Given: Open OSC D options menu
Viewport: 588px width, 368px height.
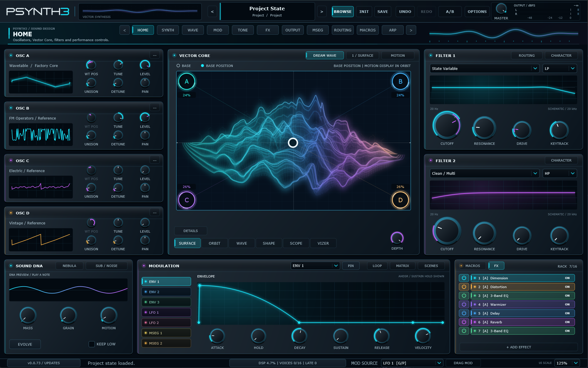Looking at the screenshot, I should (x=155, y=213).
